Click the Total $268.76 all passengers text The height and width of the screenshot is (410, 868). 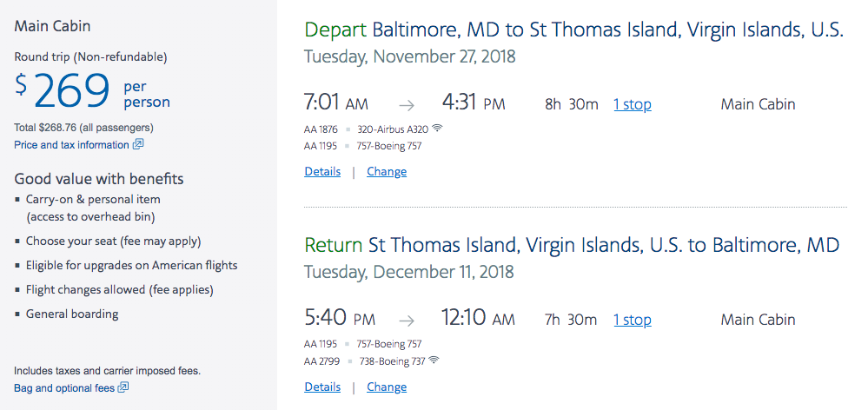pyautogui.click(x=85, y=127)
